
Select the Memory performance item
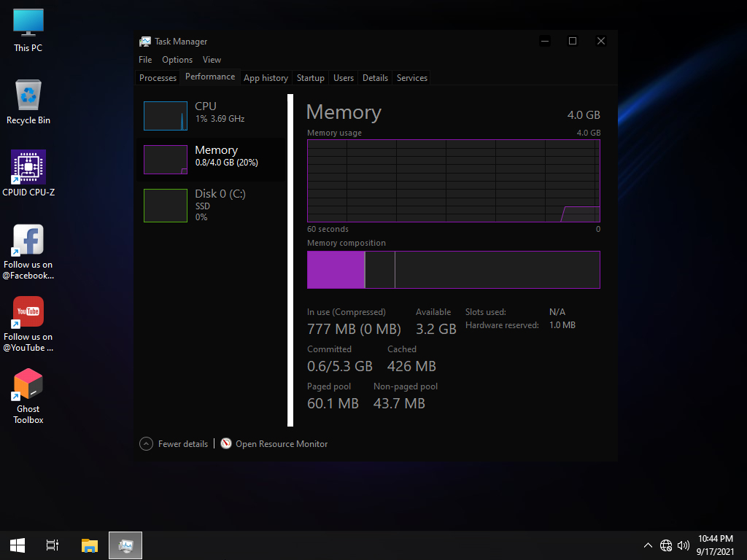click(x=211, y=160)
